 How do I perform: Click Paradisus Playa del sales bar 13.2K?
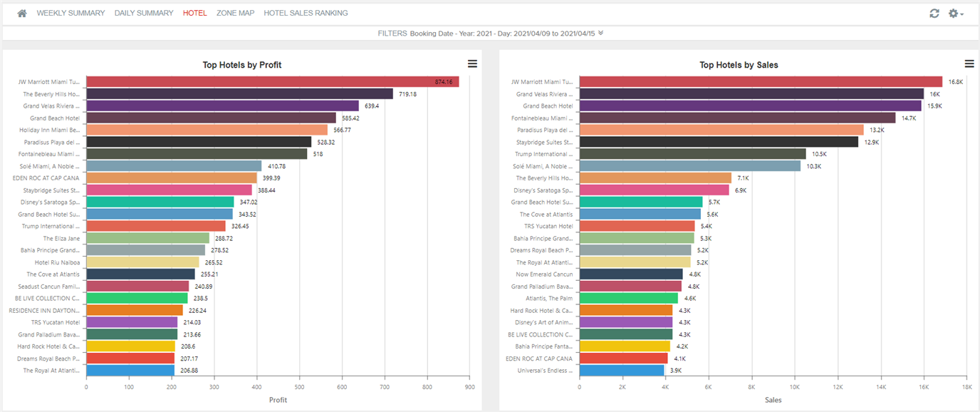click(x=721, y=130)
